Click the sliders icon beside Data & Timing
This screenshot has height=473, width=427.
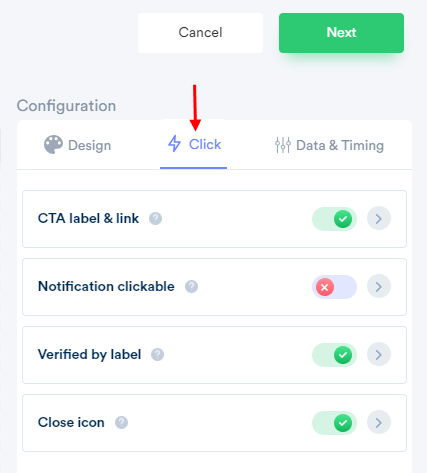(283, 145)
